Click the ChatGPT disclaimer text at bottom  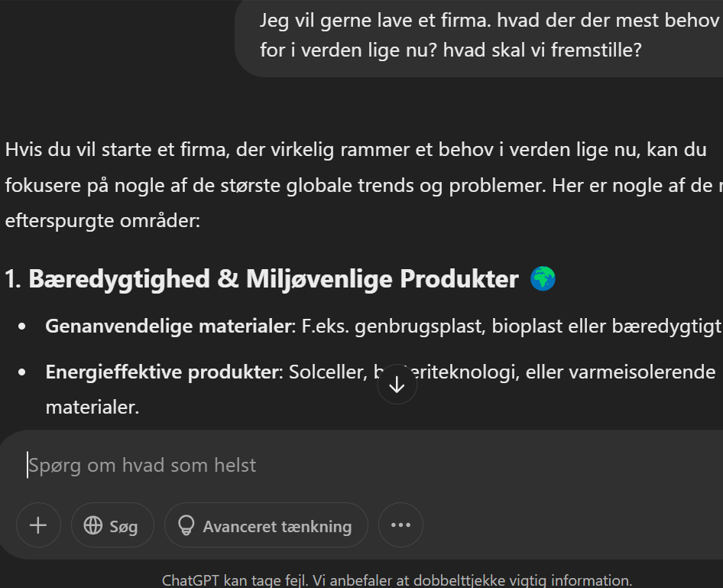tap(397, 580)
